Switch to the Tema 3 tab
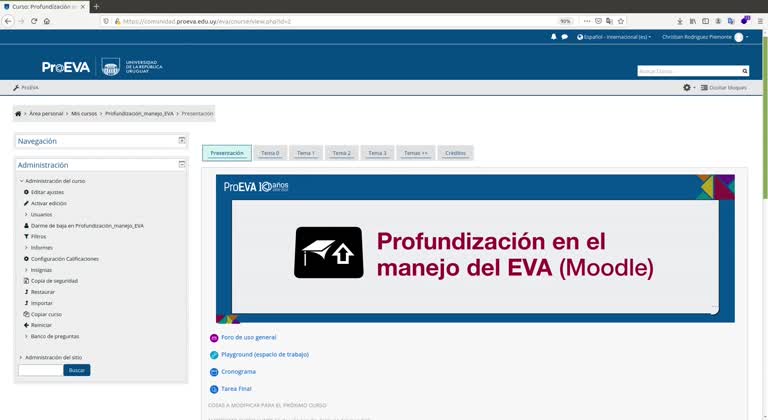This screenshot has width=768, height=420. point(377,153)
